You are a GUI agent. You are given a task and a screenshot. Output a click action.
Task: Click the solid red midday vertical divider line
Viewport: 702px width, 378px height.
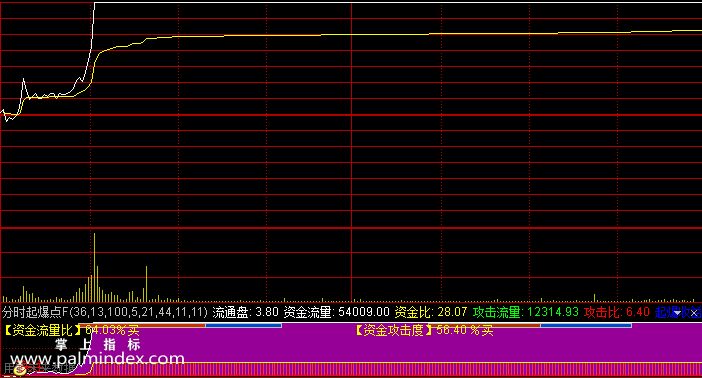[351, 151]
